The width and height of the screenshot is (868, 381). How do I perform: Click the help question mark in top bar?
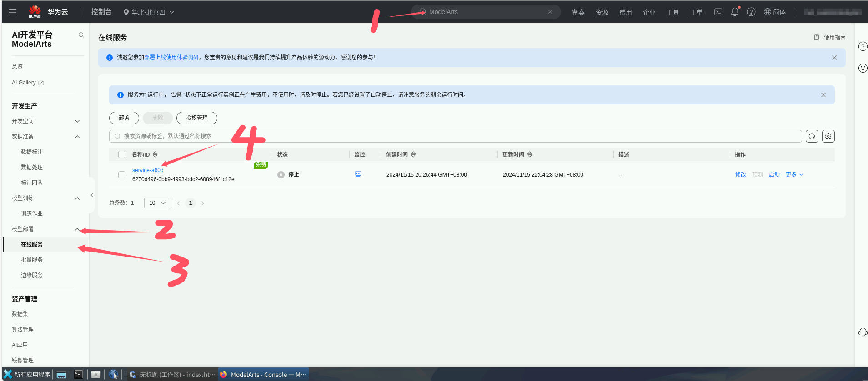(x=751, y=12)
